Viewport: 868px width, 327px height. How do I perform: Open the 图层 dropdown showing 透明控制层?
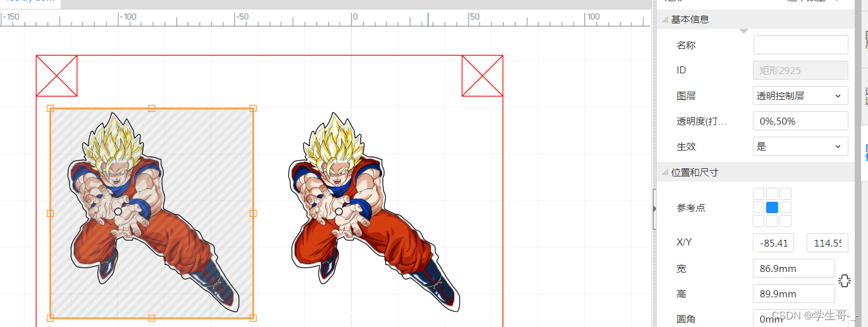click(800, 96)
